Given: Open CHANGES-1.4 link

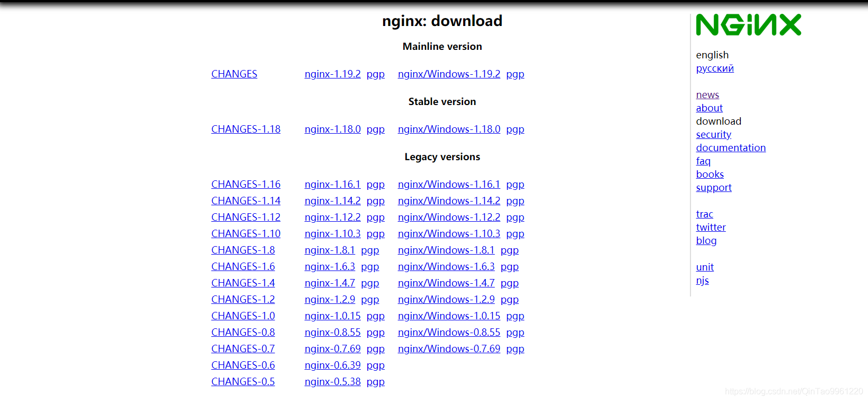Looking at the screenshot, I should pos(243,283).
